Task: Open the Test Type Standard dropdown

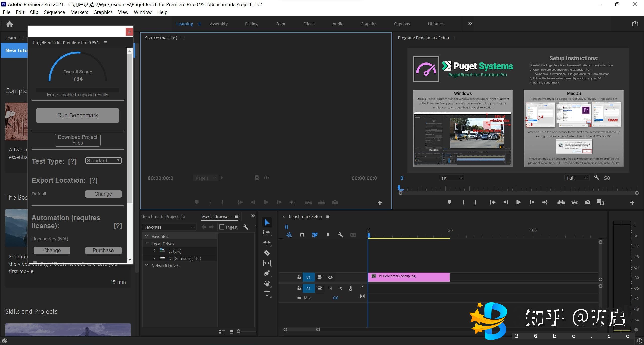Action: pyautogui.click(x=103, y=161)
